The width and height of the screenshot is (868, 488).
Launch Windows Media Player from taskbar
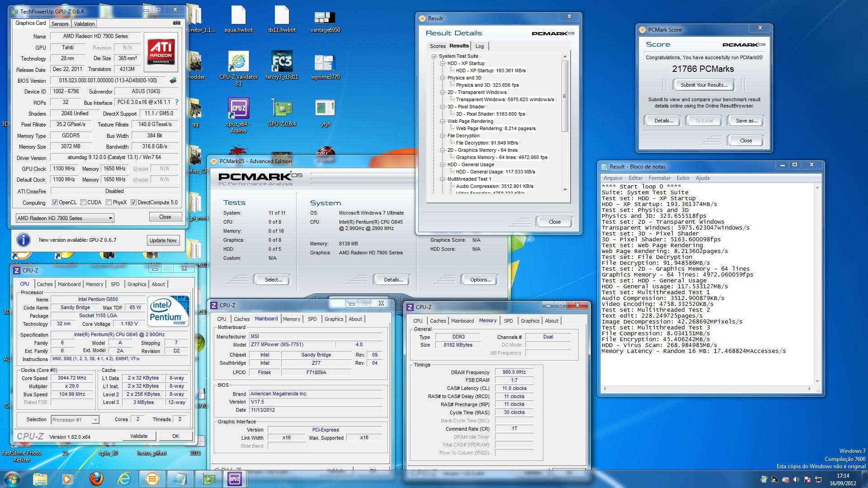tap(67, 479)
